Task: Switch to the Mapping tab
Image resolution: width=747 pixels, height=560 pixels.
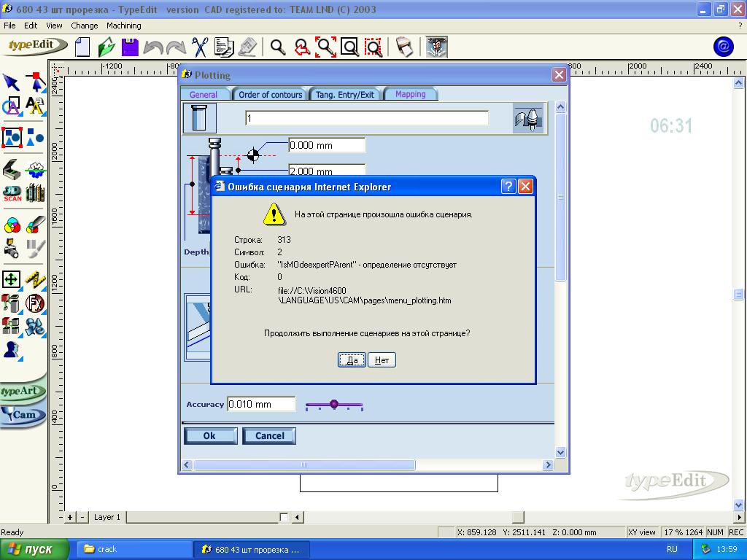Action: pos(410,94)
